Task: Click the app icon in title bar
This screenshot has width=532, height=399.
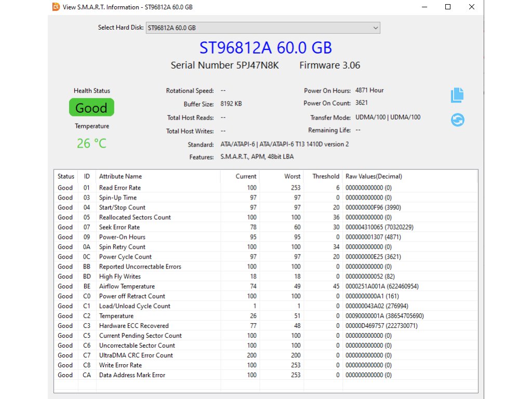Action: click(56, 7)
